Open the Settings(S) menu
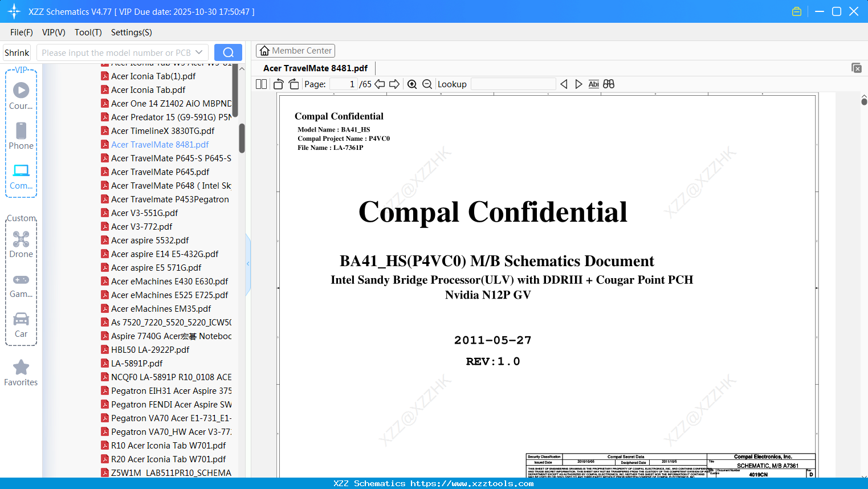The height and width of the screenshot is (489, 868). 132,32
